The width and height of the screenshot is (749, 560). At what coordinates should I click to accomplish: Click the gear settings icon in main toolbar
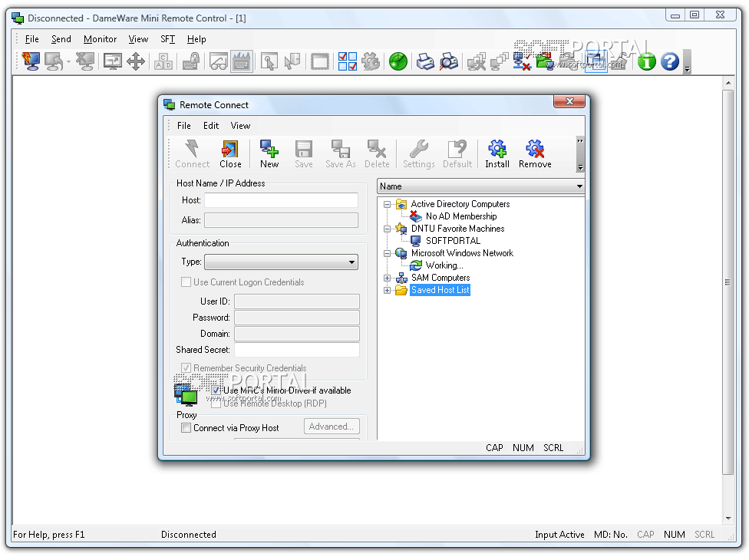[371, 61]
